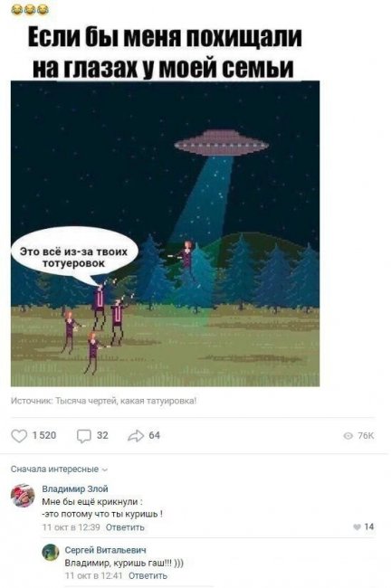This screenshot has height=588, width=391.
Task: Share the post with the arrow icon
Action: click(x=136, y=436)
